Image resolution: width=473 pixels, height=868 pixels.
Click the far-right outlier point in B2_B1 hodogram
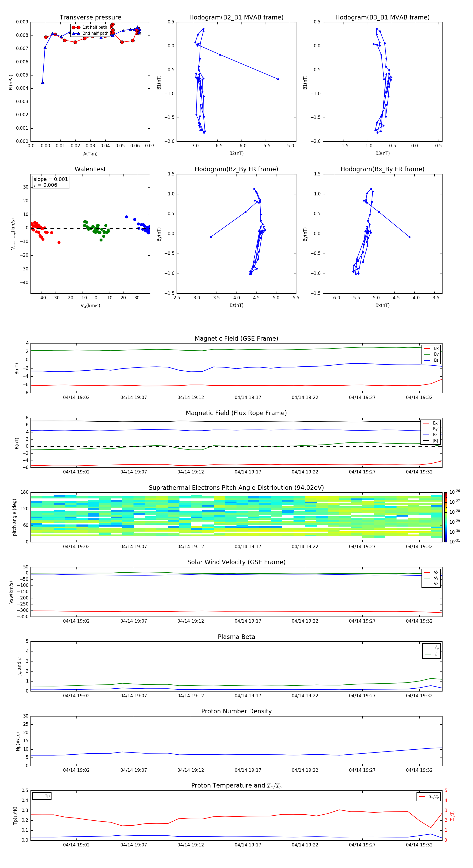tap(278, 79)
